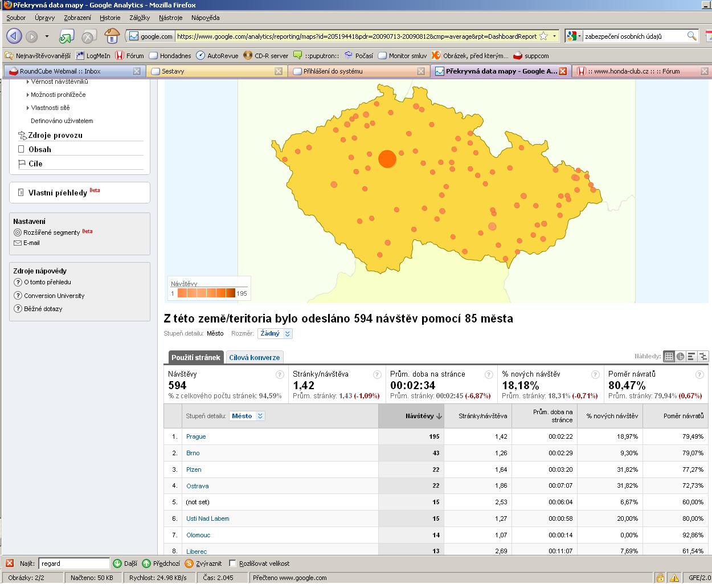Open the Rozměr Žádný dropdown
Screen dimensions: 712x588
pos(275,334)
